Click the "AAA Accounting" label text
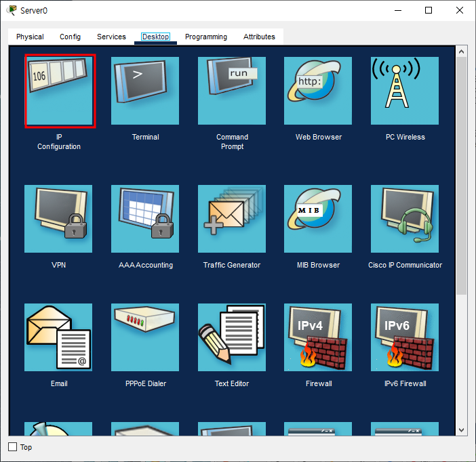The image size is (476, 462). [x=146, y=265]
